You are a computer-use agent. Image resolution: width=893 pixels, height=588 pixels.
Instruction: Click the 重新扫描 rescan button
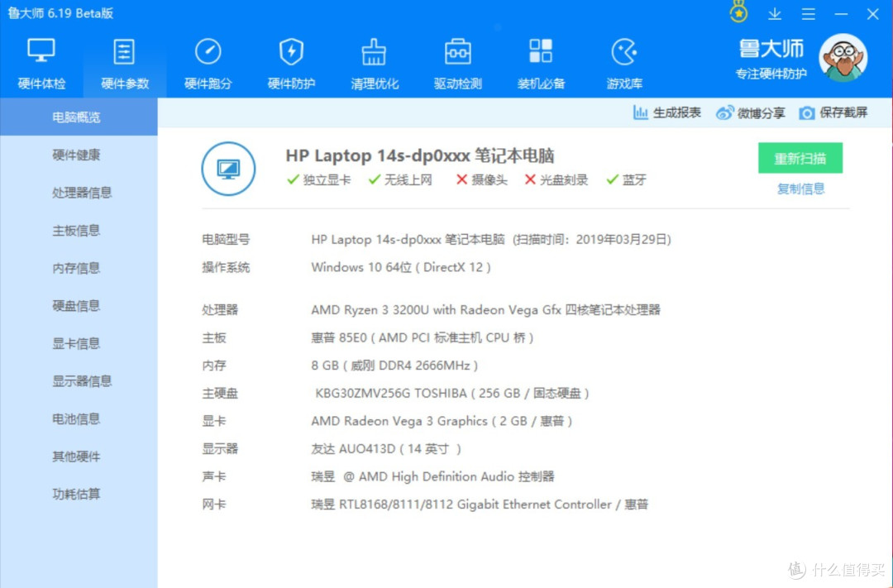(800, 158)
